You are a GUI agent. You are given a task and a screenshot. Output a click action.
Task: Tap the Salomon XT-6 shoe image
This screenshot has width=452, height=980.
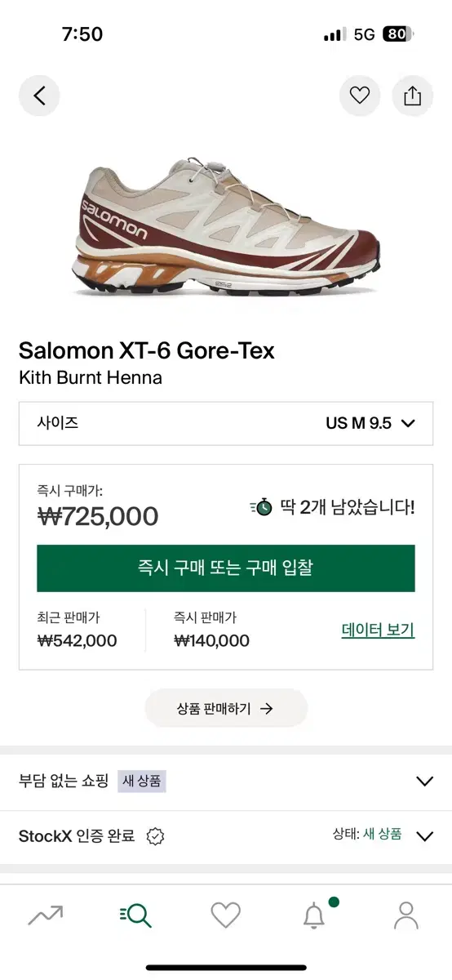[227, 226]
